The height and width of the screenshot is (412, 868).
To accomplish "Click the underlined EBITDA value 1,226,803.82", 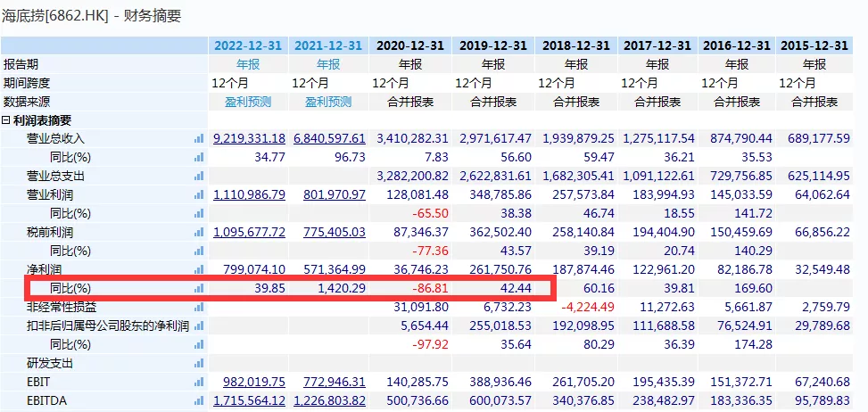I will click(x=328, y=400).
